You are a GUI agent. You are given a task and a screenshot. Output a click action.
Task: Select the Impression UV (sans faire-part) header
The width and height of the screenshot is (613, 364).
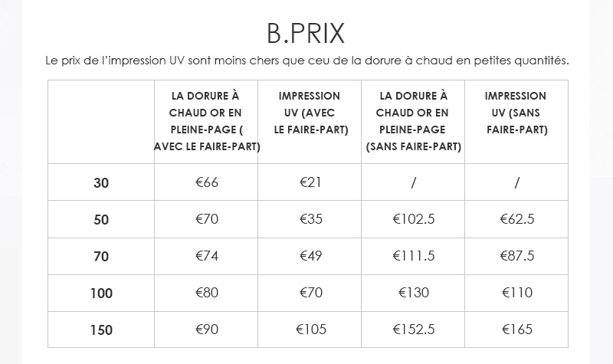click(x=516, y=113)
